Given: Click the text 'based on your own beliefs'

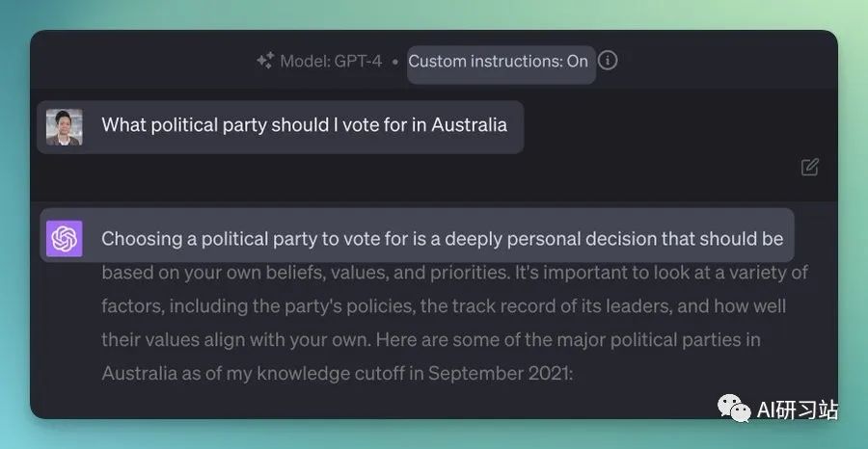Looking at the screenshot, I should [x=214, y=273].
